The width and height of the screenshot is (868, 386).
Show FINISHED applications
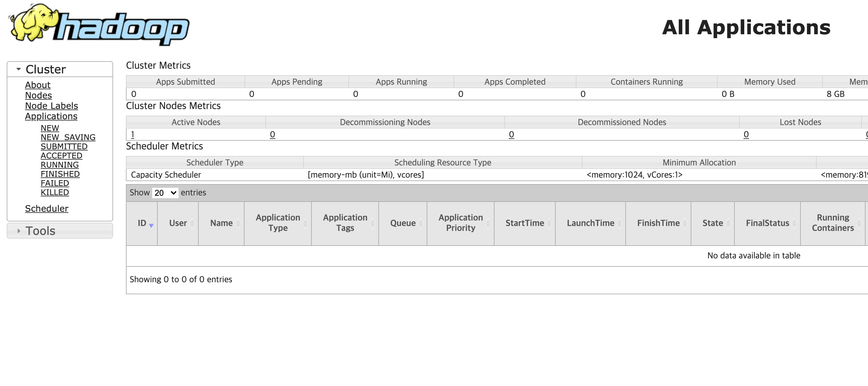pyautogui.click(x=60, y=174)
